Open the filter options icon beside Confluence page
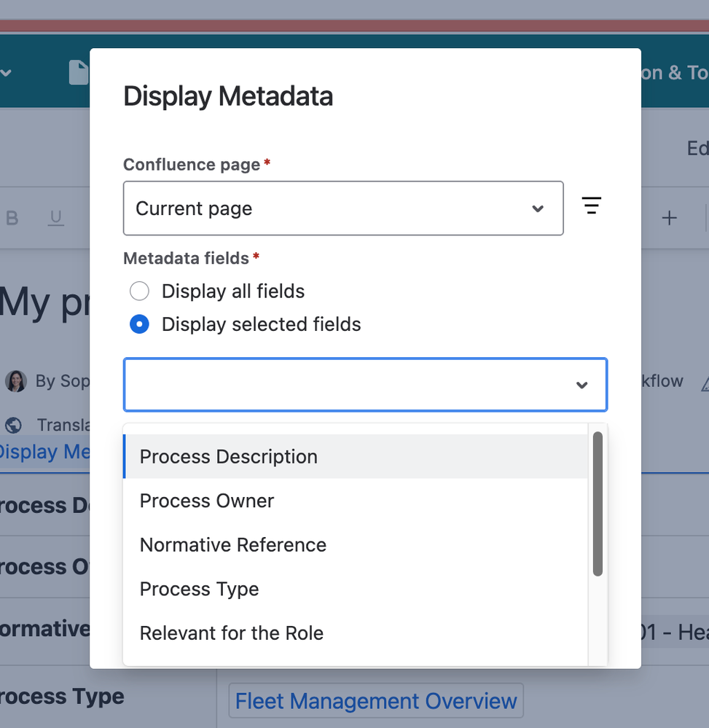The width and height of the screenshot is (709, 728). point(591,206)
